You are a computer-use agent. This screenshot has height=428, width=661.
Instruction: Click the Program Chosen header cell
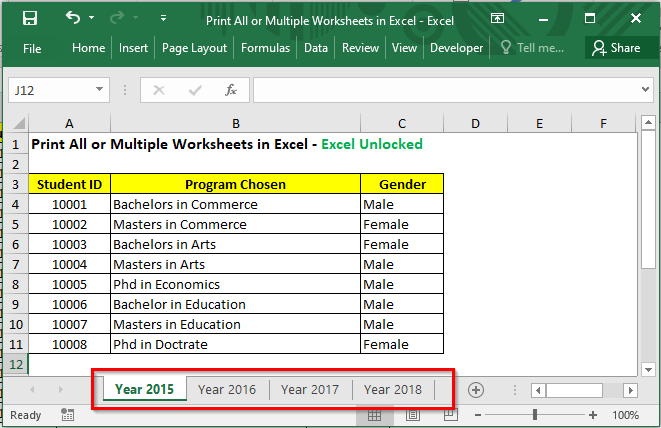236,184
